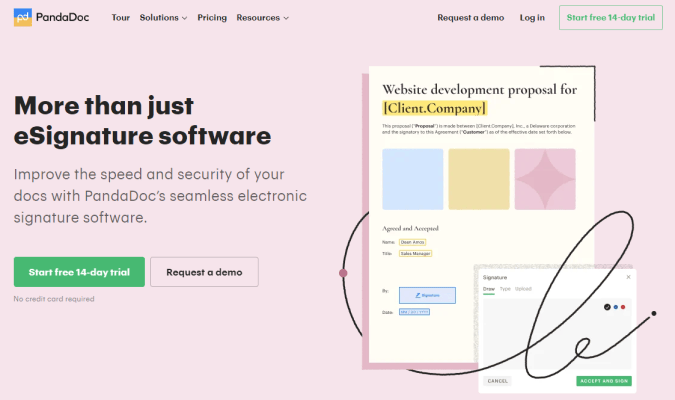The height and width of the screenshot is (400, 675).
Task: Click the green Start free 14-day trial button
Action: coord(79,272)
